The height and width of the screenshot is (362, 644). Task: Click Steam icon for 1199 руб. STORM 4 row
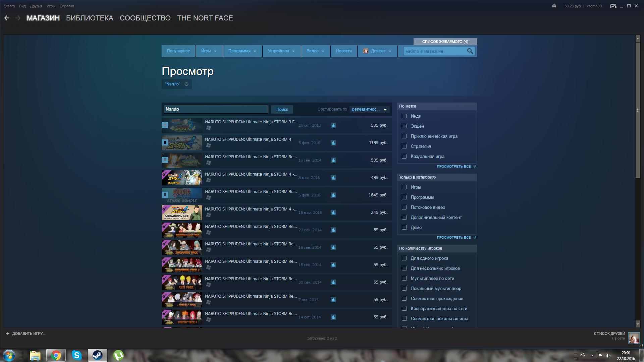point(333,143)
